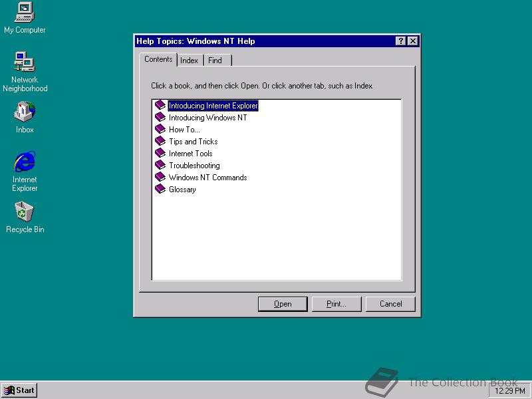Select the Introducing Windows NT topic

pyautogui.click(x=207, y=118)
